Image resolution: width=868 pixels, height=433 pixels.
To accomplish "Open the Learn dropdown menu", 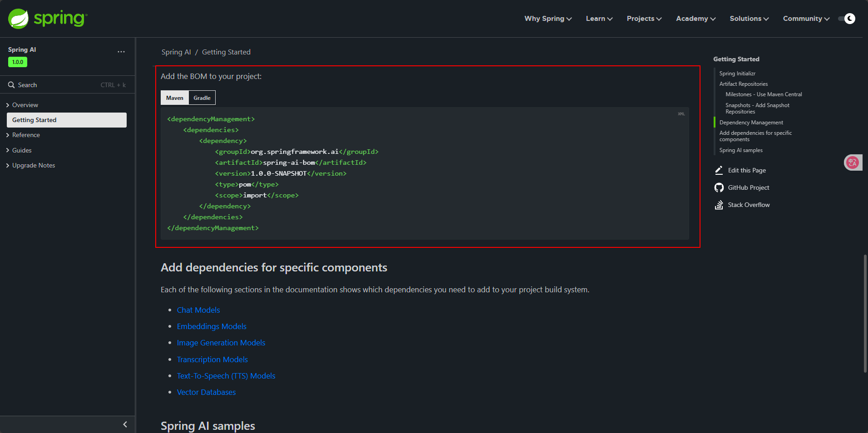I will [x=599, y=19].
